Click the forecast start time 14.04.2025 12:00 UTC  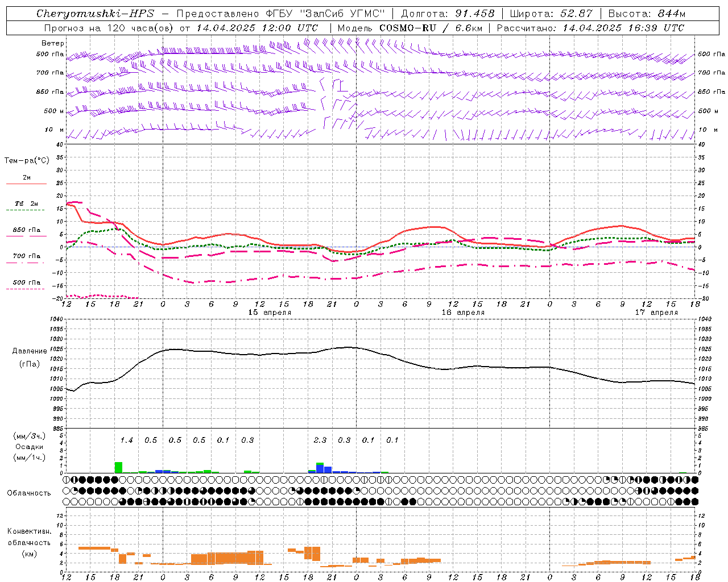pos(257,28)
